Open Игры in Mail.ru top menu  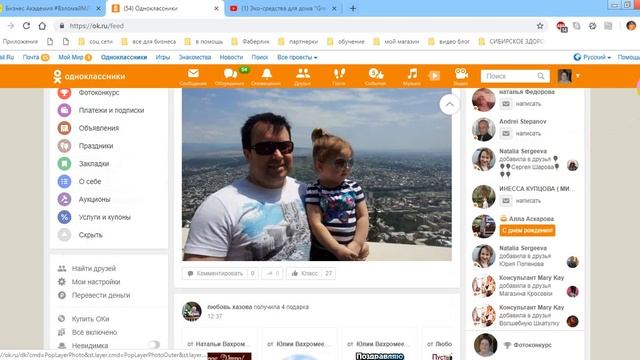[x=162, y=57]
